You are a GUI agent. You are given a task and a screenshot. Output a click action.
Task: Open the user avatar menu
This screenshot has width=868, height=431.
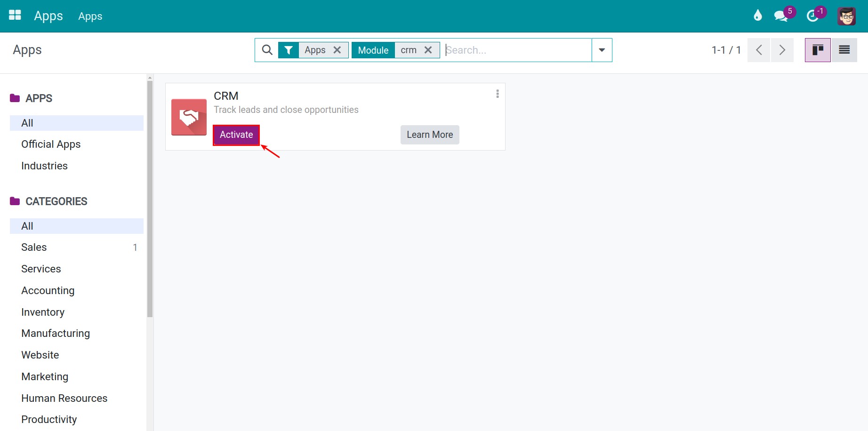(846, 16)
